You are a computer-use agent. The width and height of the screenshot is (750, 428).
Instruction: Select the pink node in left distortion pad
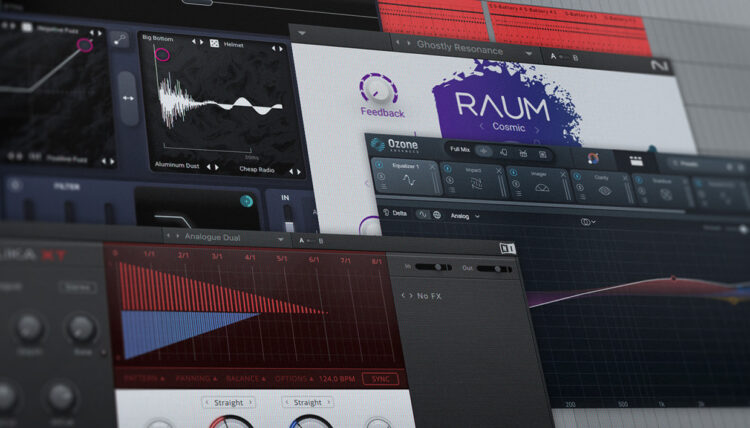tap(85, 45)
